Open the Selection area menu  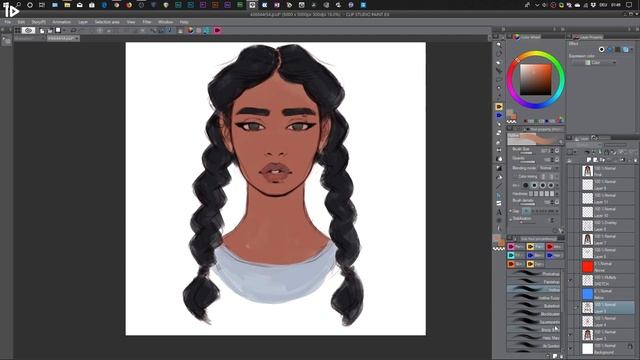coord(107,22)
